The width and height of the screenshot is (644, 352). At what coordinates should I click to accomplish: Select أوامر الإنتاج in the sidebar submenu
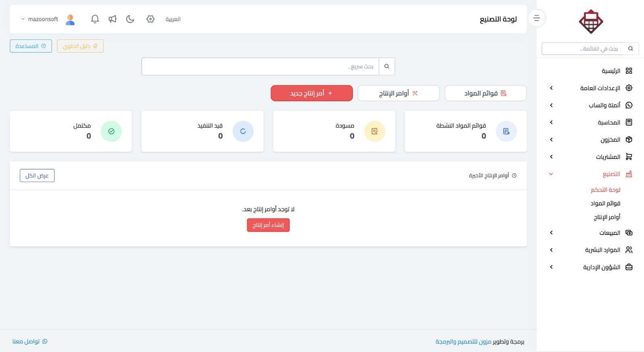click(607, 217)
